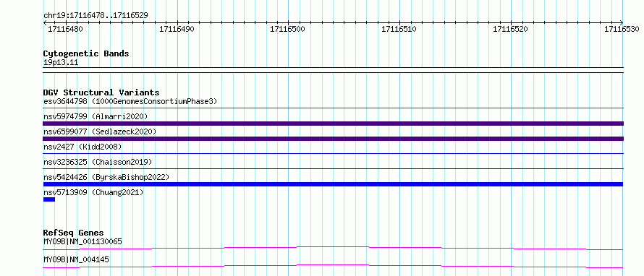Click the thick blue nsv5424426 variant bar
Viewport: 644px width, 276px height.
pos(333,184)
